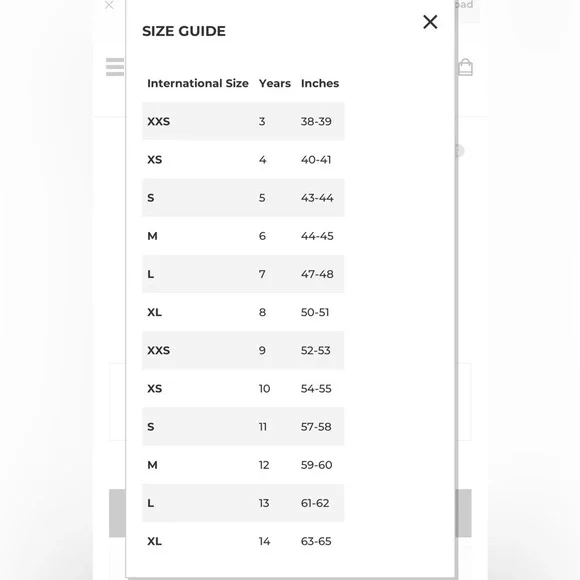
Task: Close the Size Guide popup
Action: pyautogui.click(x=430, y=22)
